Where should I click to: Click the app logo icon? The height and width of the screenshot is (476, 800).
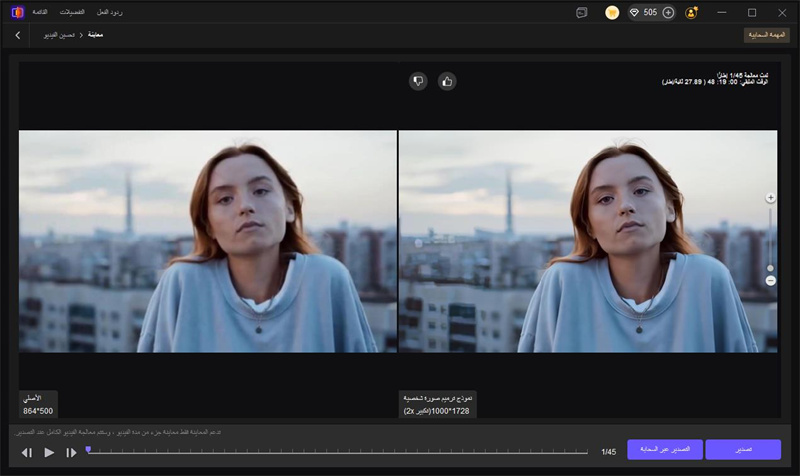pos(17,13)
